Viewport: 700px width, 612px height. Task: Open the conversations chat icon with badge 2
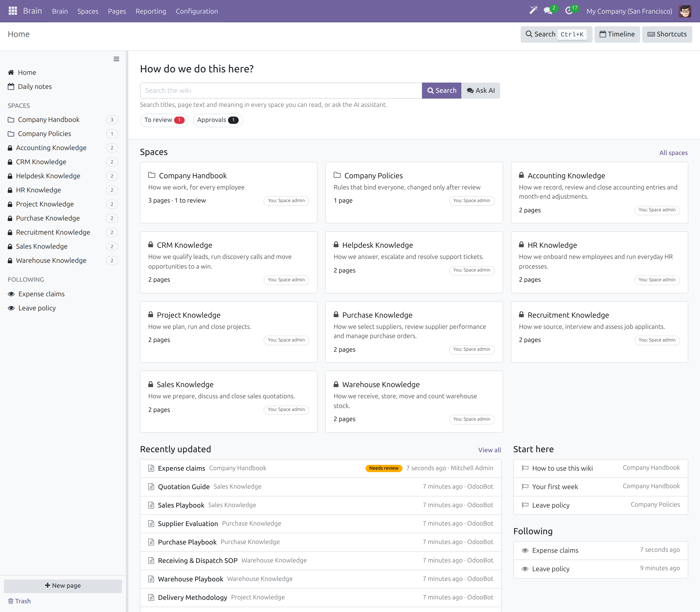(548, 11)
